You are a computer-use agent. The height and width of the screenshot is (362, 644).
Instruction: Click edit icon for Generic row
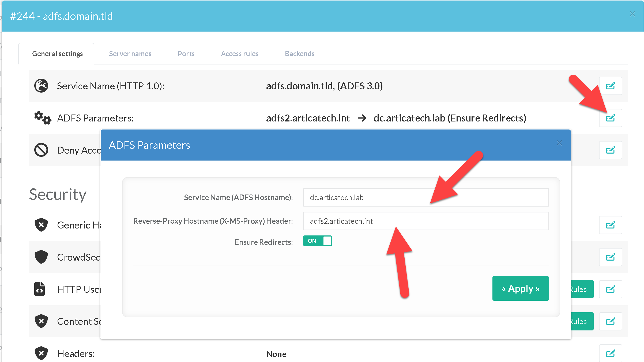610,225
